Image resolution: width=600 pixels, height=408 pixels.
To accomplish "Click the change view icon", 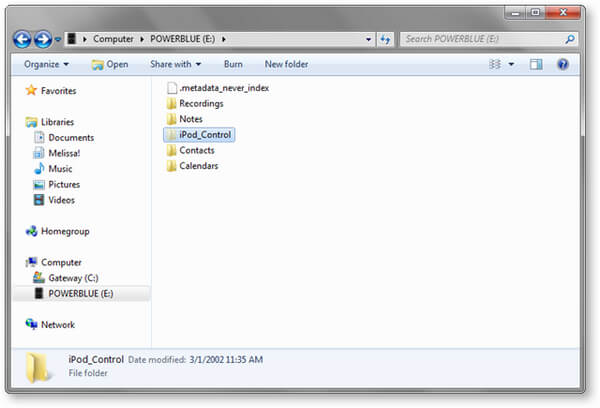I will [492, 64].
